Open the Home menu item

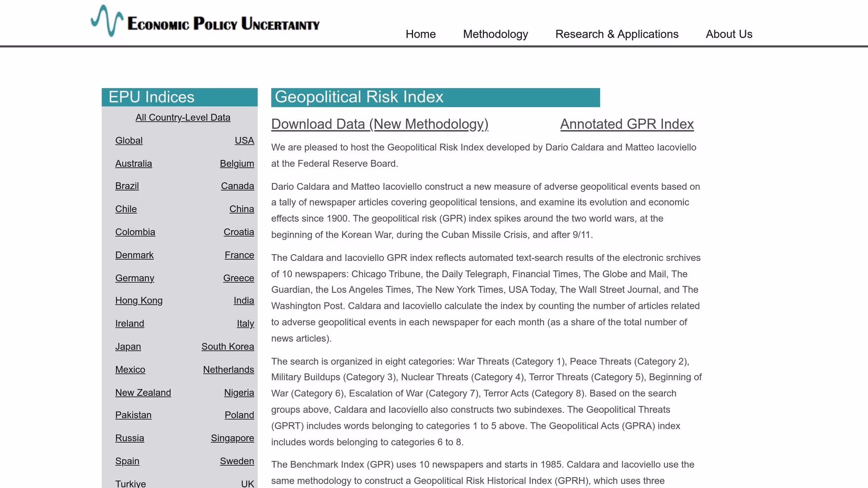click(420, 34)
